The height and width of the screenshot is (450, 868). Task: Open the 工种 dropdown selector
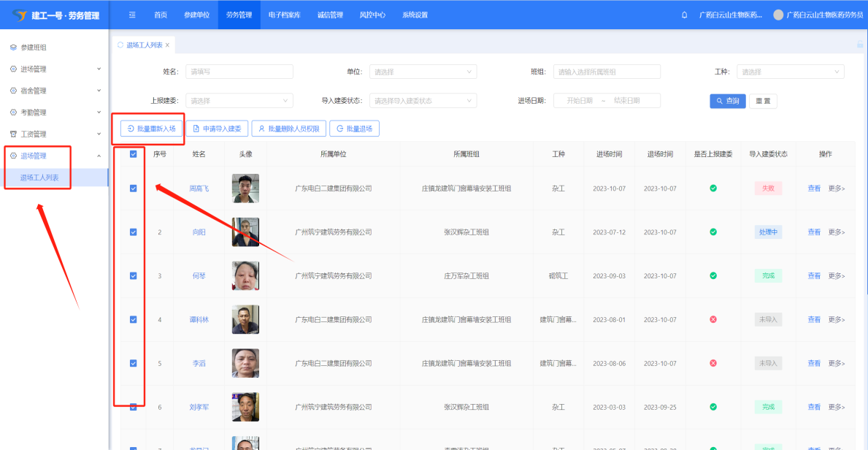point(791,72)
